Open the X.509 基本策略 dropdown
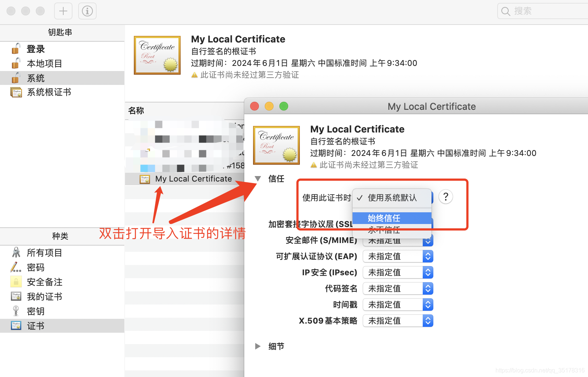The image size is (588, 377). (x=398, y=321)
